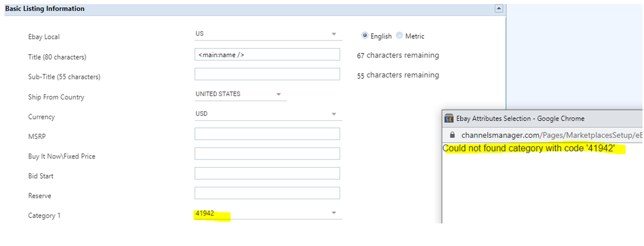Image resolution: width=644 pixels, height=246 pixels.
Task: Click the Category 1 label
Action: click(x=44, y=216)
